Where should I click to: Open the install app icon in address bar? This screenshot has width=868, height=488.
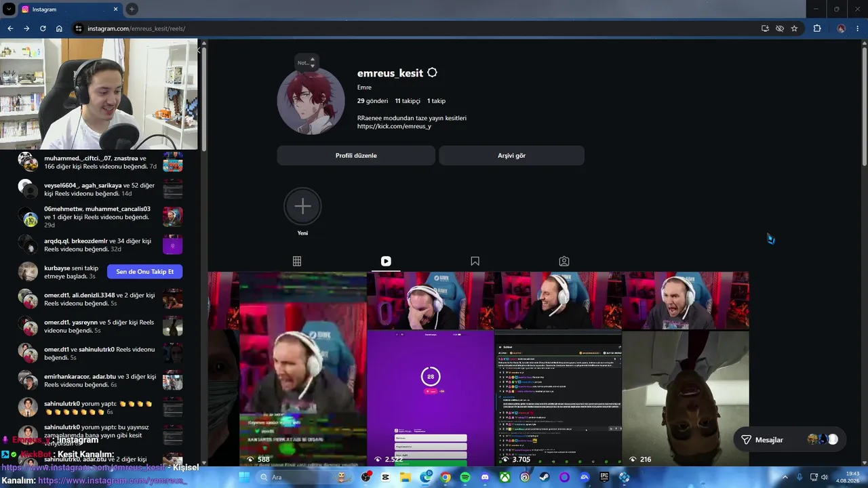click(765, 28)
